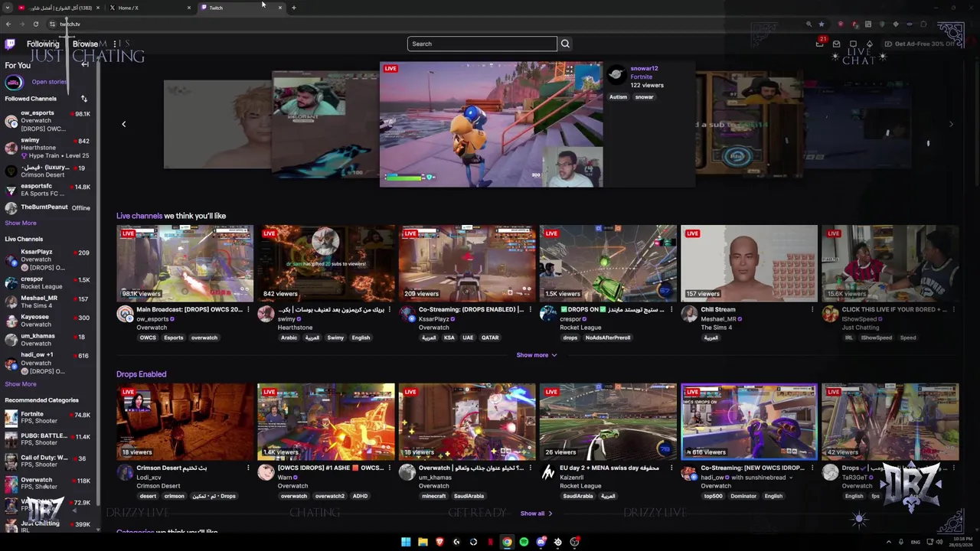This screenshot has height=551, width=980.
Task: Open options for Meshael_MR stream card
Action: click(x=812, y=310)
